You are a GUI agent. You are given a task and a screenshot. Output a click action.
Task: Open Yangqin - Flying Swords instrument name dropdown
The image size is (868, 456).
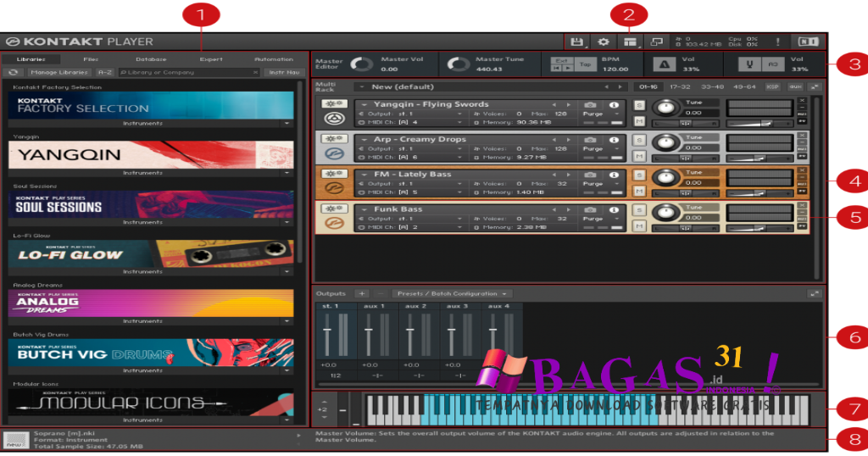(x=364, y=104)
